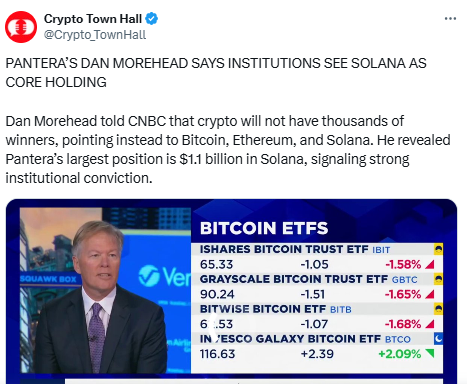Click the BITCOIN ETFS heading in the video

[264, 228]
